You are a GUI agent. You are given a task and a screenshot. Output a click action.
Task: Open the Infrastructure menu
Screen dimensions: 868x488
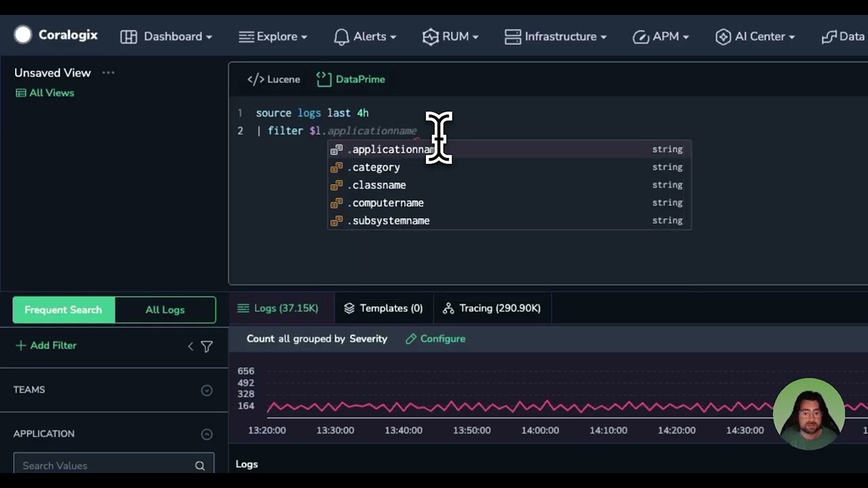555,37
